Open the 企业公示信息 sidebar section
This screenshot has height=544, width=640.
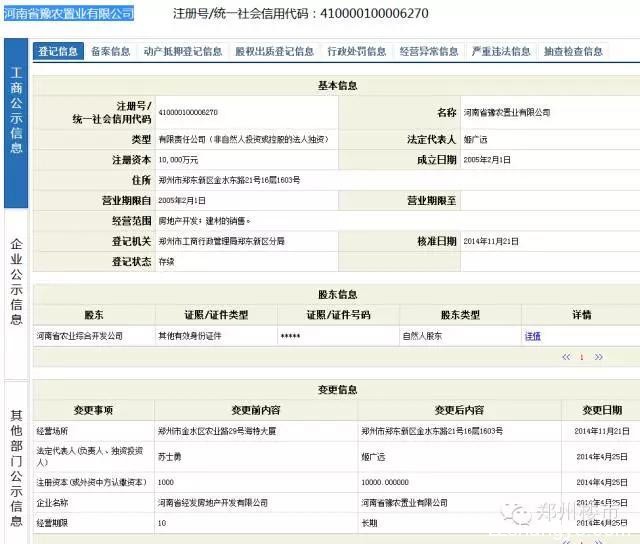tap(16, 294)
